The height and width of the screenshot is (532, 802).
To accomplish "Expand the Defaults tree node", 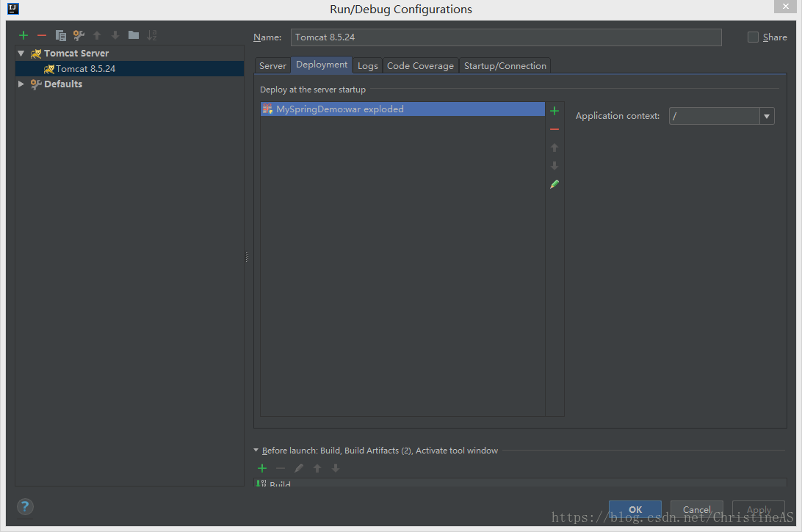I will (x=21, y=84).
